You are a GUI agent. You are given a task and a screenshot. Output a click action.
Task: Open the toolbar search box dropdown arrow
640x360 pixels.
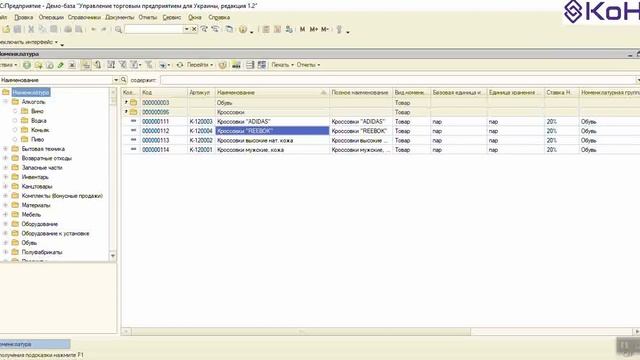[x=187, y=29]
